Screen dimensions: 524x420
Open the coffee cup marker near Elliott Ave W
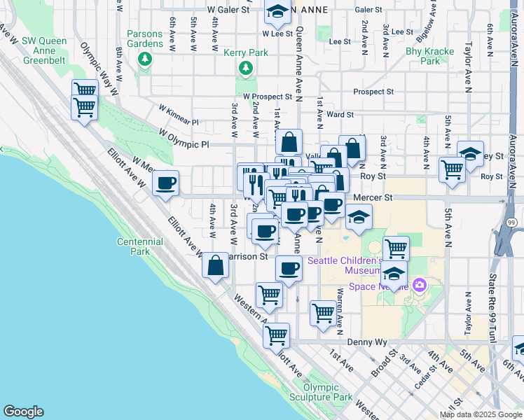(165, 184)
